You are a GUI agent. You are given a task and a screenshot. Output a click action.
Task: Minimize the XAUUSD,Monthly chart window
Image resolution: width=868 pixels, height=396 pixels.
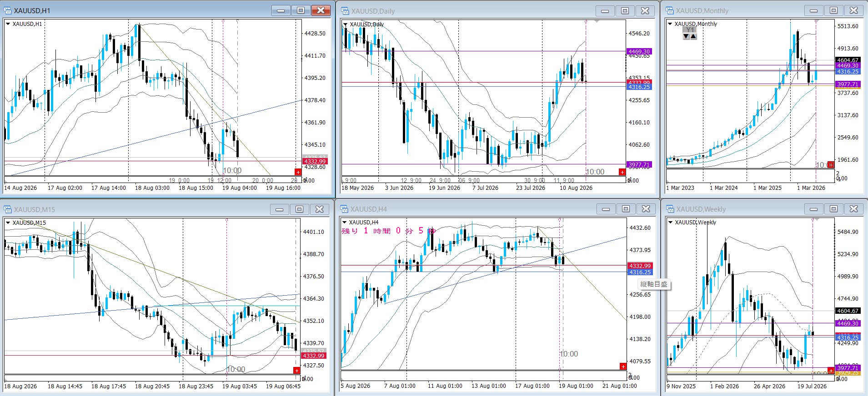[814, 10]
